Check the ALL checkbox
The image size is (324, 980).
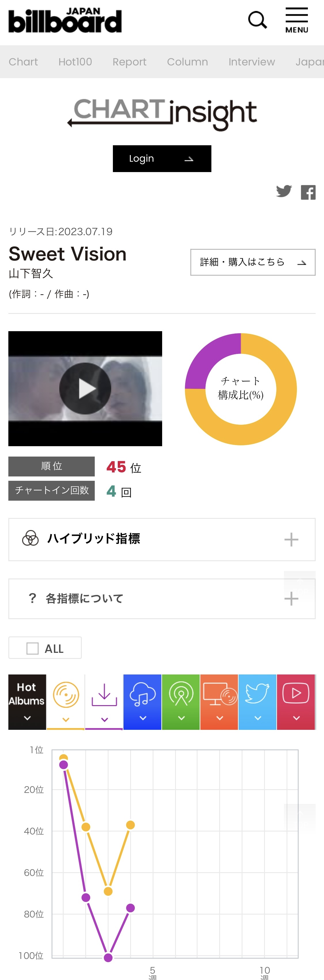point(33,648)
